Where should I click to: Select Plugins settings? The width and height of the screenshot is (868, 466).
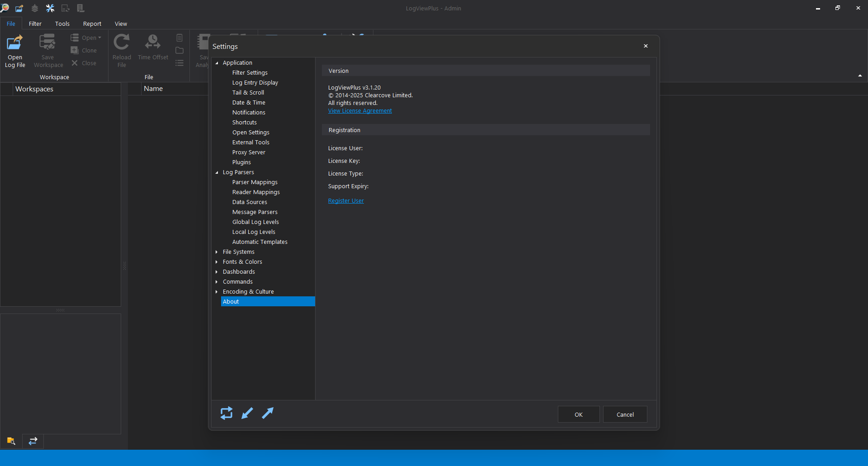pyautogui.click(x=241, y=162)
